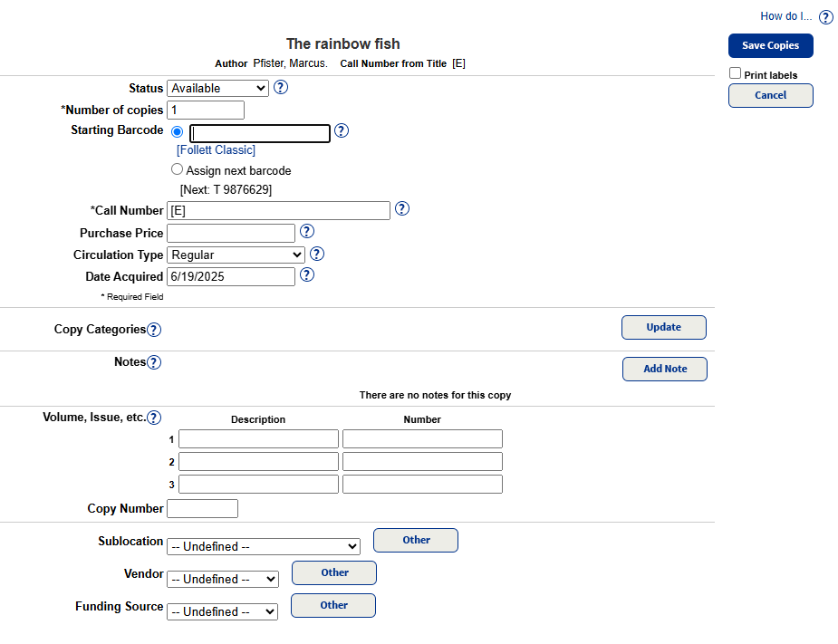838x644 pixels.
Task: Enable the Print labels checkbox
Action: pyautogui.click(x=736, y=73)
